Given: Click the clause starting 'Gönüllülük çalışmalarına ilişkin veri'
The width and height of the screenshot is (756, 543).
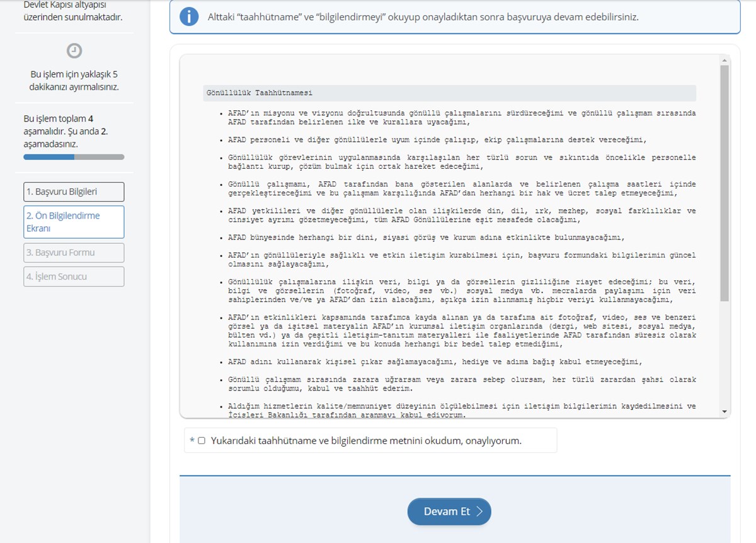Looking at the screenshot, I should (x=462, y=290).
